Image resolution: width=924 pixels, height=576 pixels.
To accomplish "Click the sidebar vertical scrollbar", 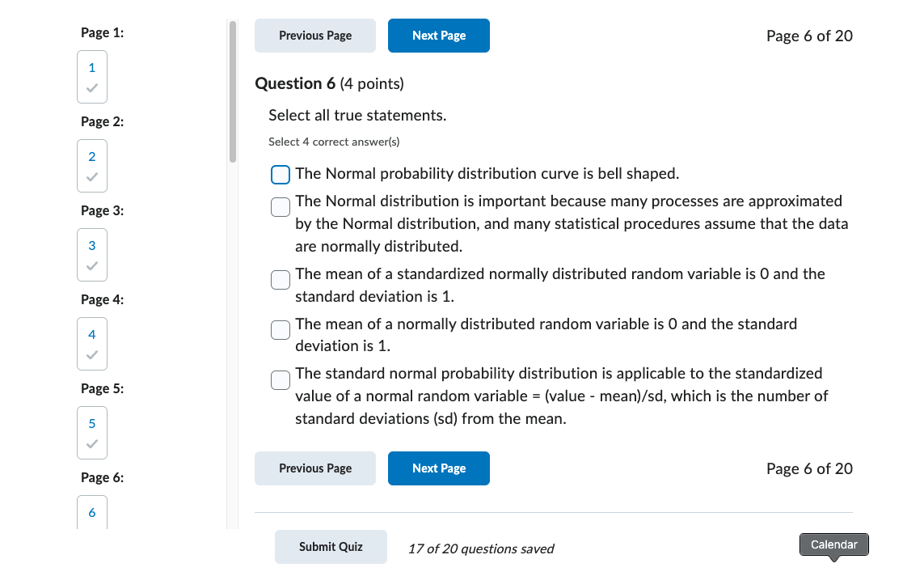I will [x=233, y=92].
